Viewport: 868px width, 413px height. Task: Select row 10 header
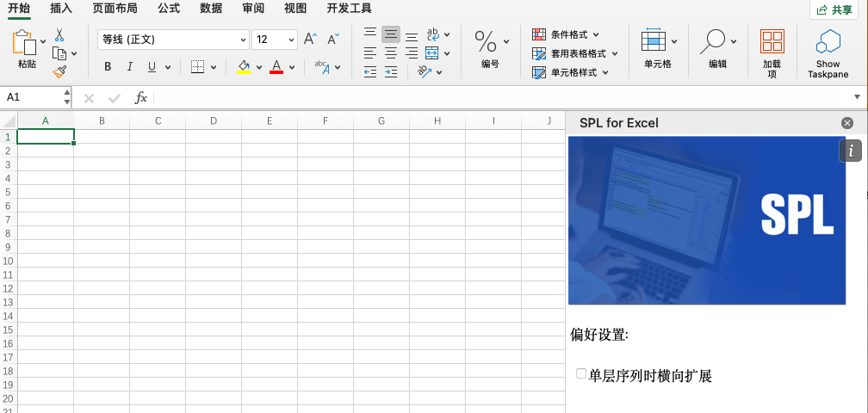coord(9,261)
